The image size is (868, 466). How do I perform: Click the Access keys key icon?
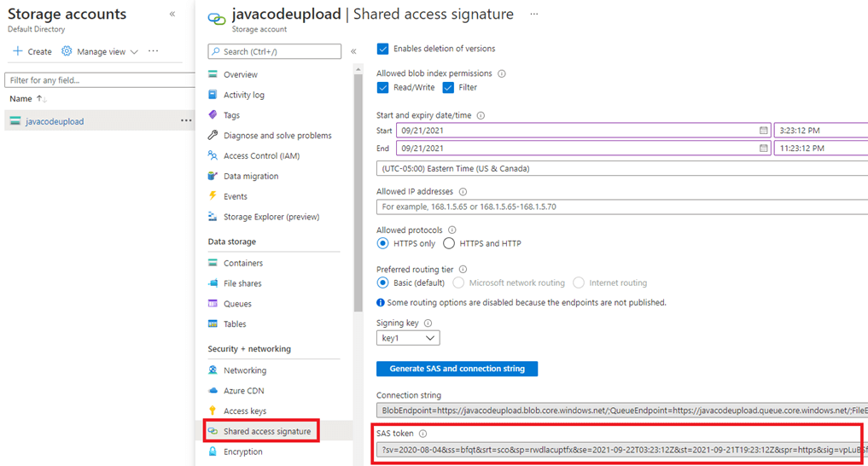point(213,411)
